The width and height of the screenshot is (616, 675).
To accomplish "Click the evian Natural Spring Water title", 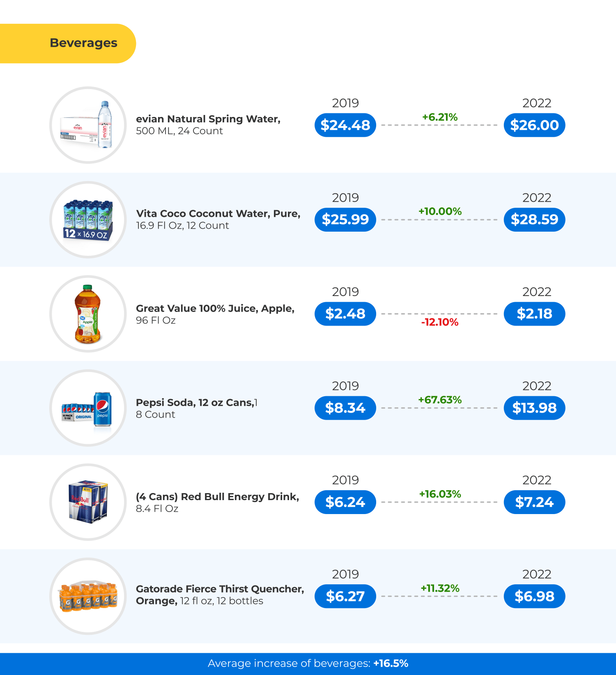I will [x=208, y=119].
